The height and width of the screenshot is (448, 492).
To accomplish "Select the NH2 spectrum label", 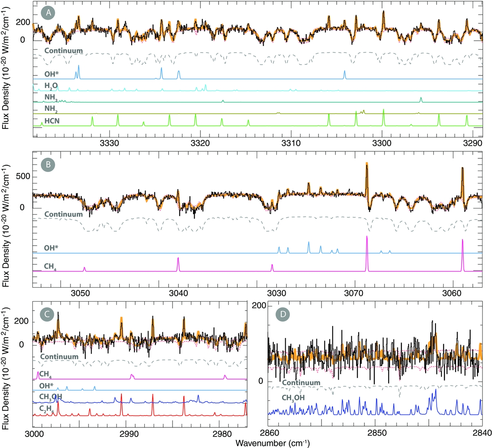I will 51,109.
